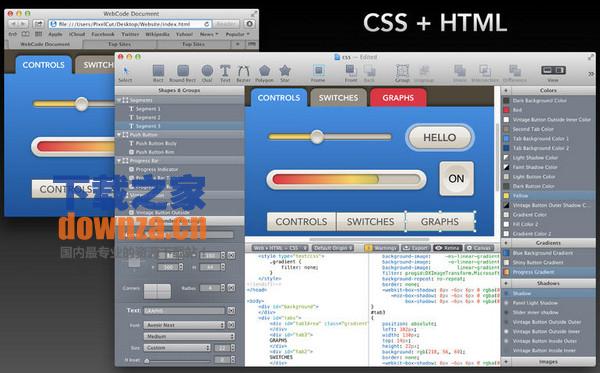The width and height of the screenshot is (600, 373).
Task: Toggle the ON switch button
Action: click(457, 179)
